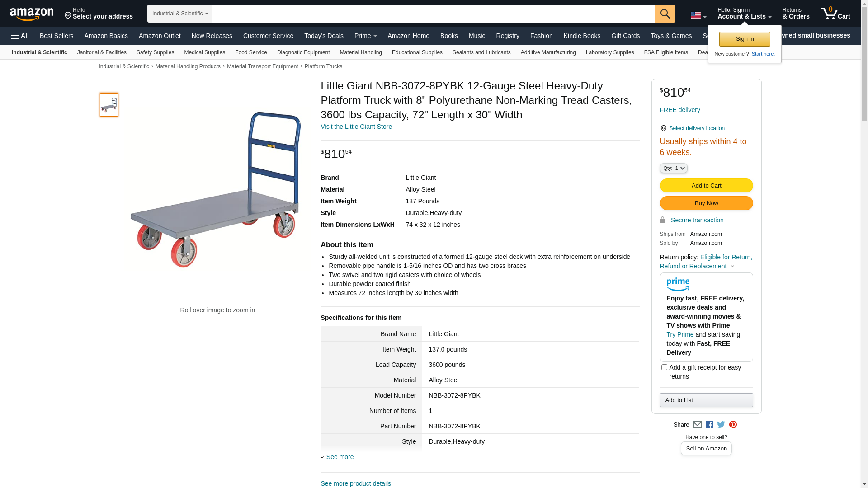Expand See more specifications
This screenshot has width=868, height=488.
(x=340, y=457)
